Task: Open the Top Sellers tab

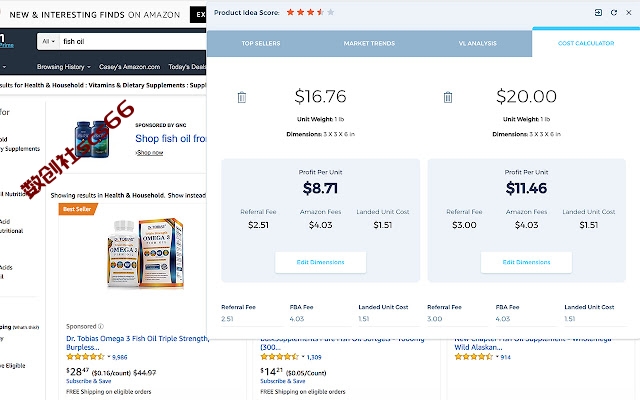Action: [261, 43]
